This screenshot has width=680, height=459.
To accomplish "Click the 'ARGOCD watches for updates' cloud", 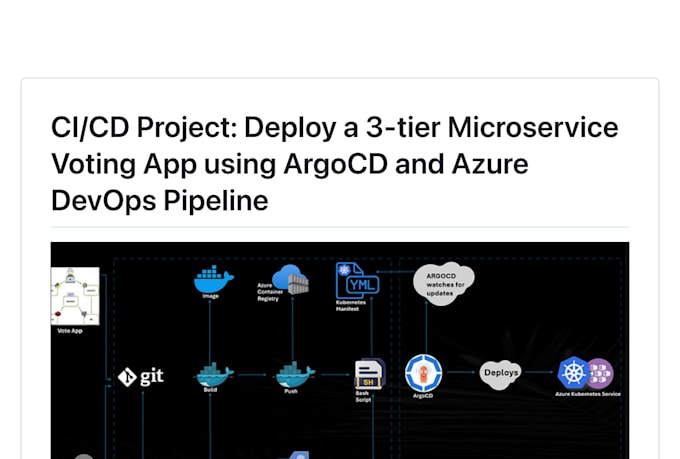I will click(x=444, y=283).
